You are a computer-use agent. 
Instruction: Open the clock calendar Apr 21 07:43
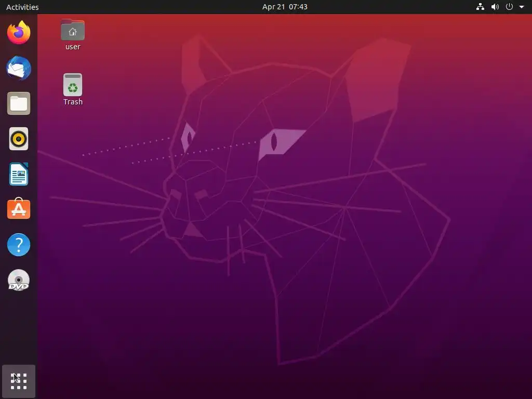point(285,7)
